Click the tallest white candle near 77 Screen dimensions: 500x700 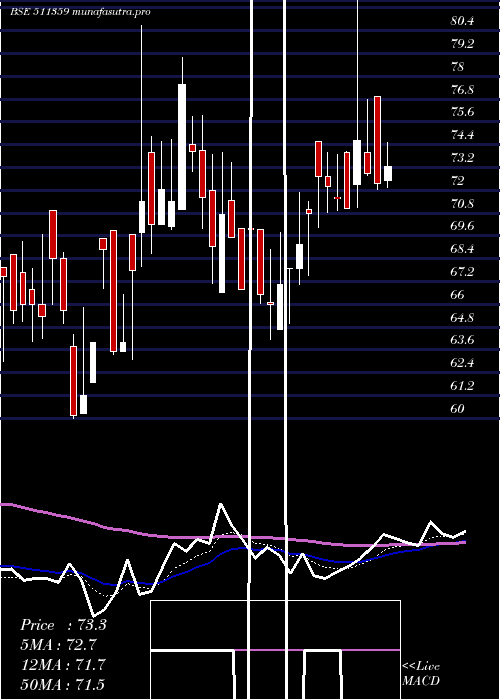pos(182,147)
